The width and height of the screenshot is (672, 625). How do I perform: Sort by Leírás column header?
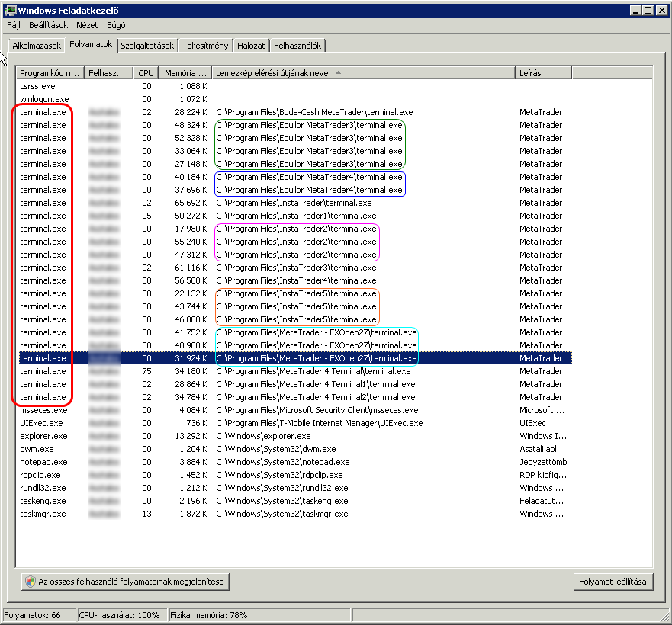point(543,73)
